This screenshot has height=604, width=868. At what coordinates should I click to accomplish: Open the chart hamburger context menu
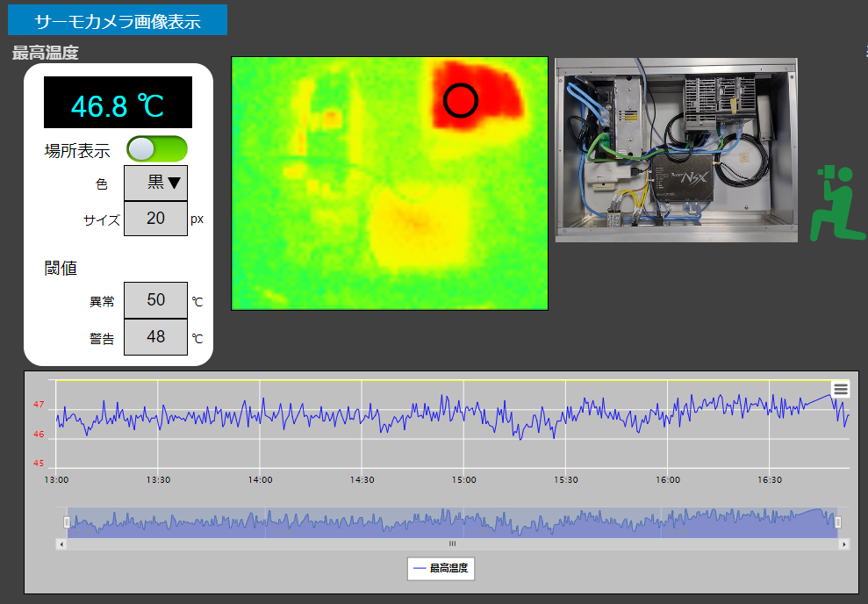[x=840, y=389]
